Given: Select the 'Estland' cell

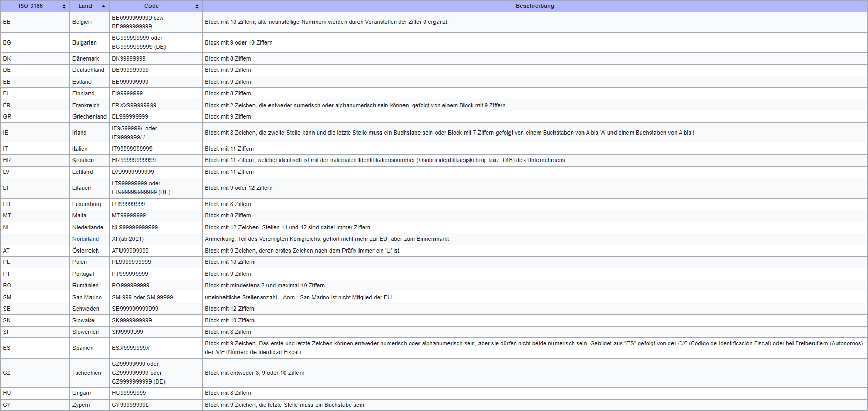Looking at the screenshot, I should click(89, 82).
